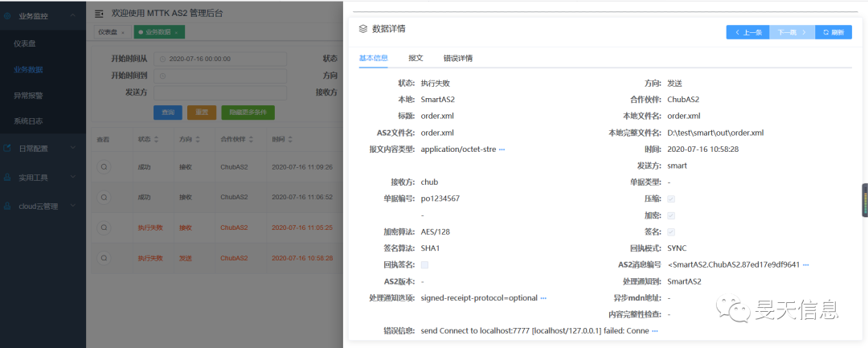Expand the cloud云管理 sidebar section
The width and height of the screenshot is (868, 348).
tap(72, 207)
